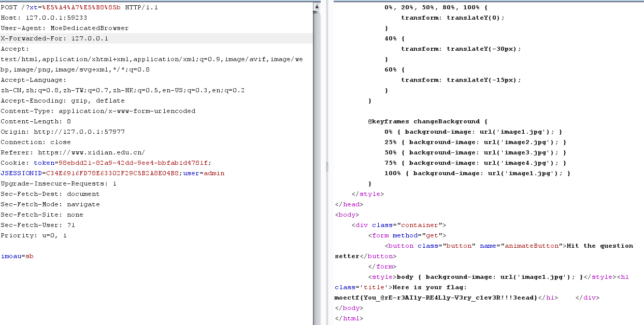
Task: Click the splitter handle between request and response
Action: 326,166
